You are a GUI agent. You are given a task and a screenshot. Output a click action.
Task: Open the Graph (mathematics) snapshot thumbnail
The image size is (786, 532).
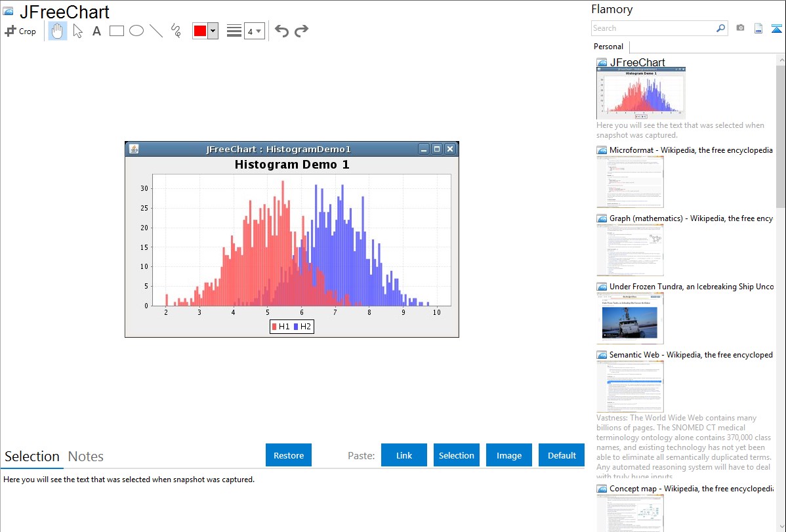point(630,250)
